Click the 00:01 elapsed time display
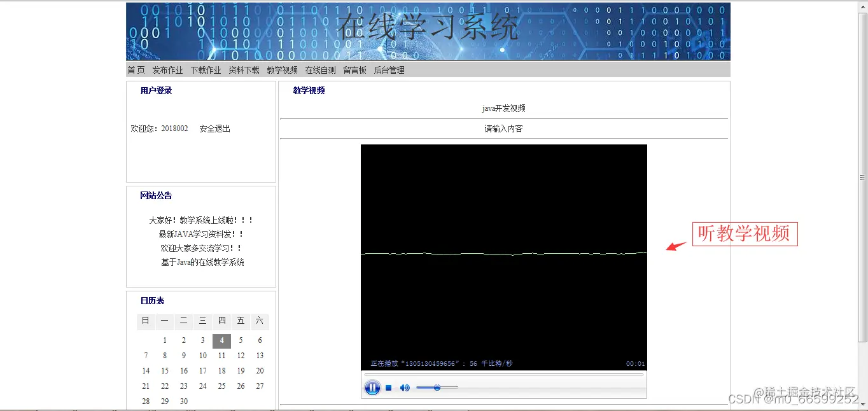Image resolution: width=868 pixels, height=411 pixels. coord(635,364)
